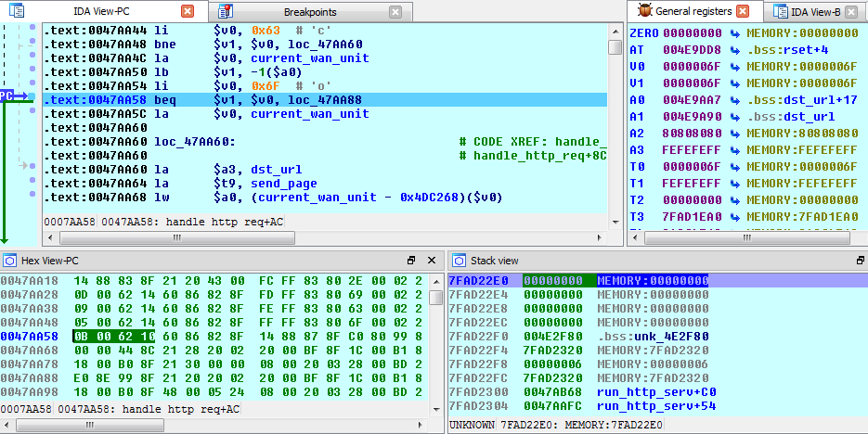Select .bss:unk_4E2F80 stack entry
This screenshot has width=868, height=434.
coord(654,336)
